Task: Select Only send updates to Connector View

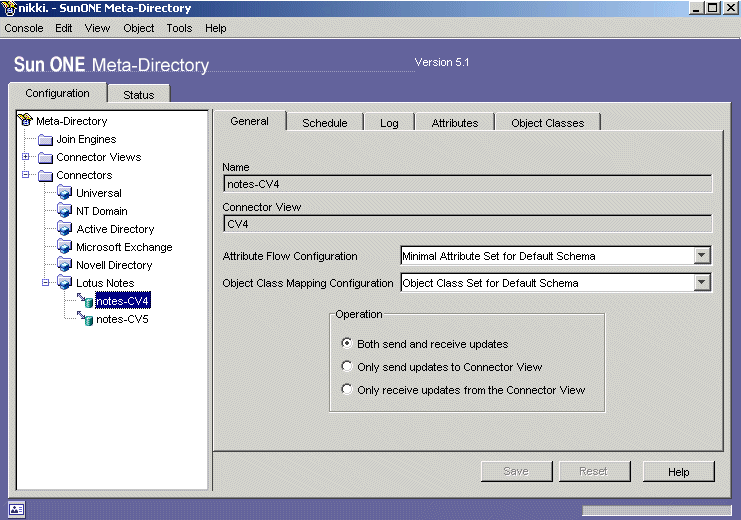Action: (x=347, y=366)
